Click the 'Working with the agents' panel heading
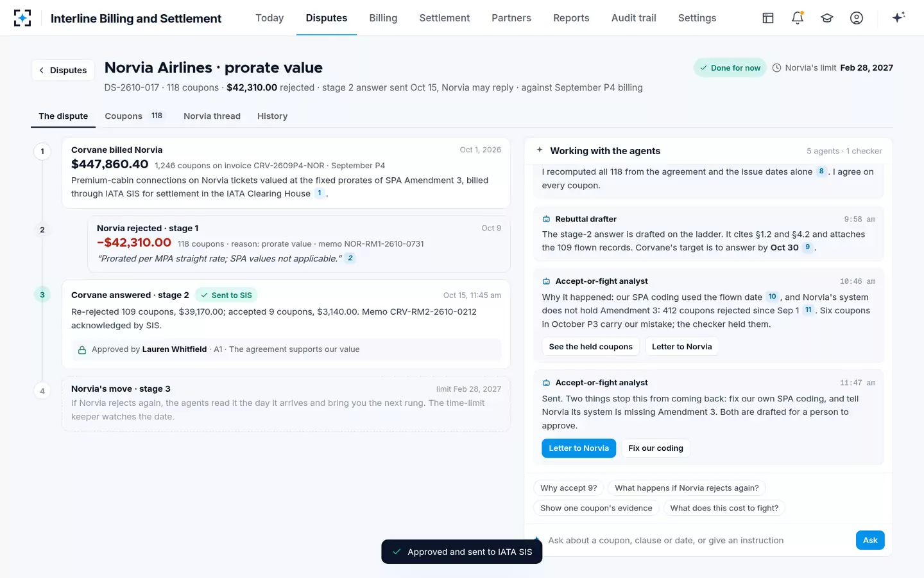924x578 pixels. 605,151
